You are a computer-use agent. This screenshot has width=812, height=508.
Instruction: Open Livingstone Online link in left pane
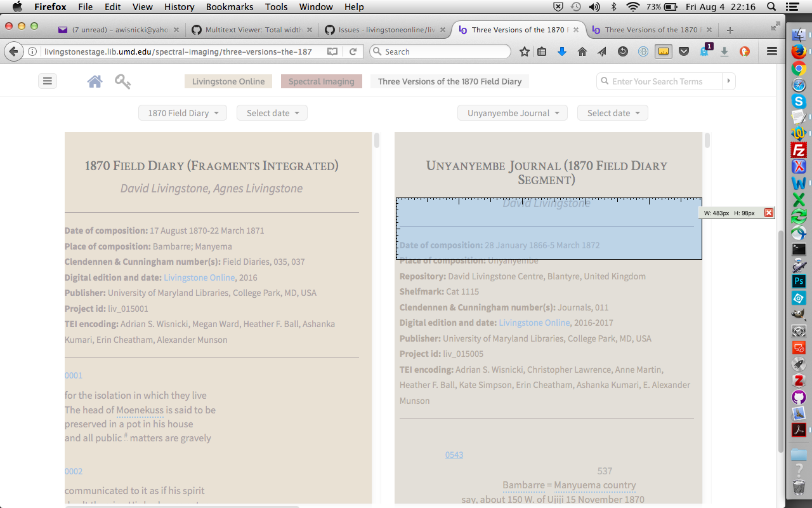point(199,277)
